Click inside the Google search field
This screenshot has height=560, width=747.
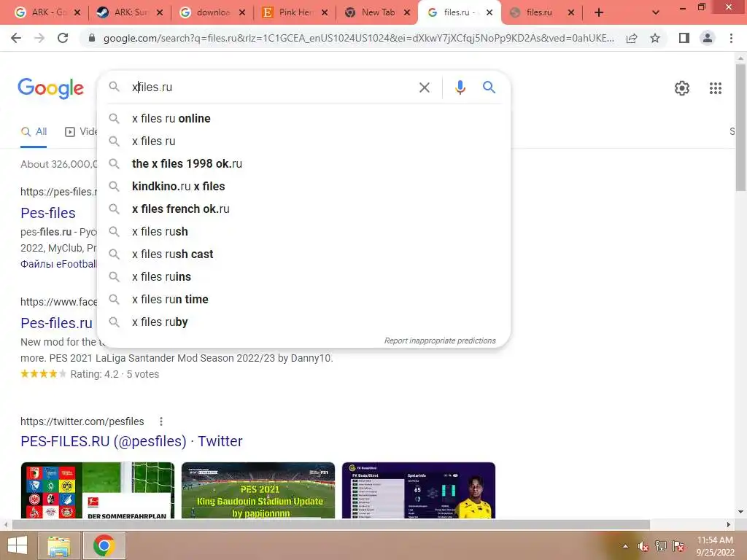pyautogui.click(x=271, y=87)
